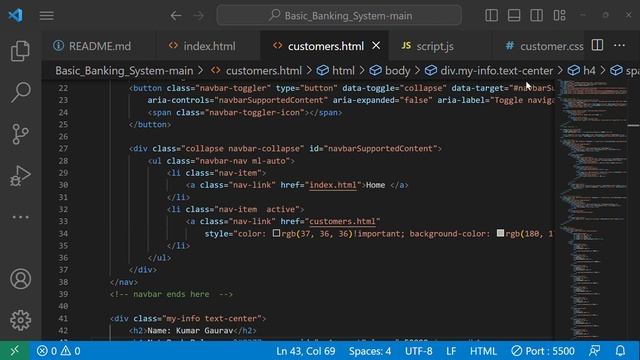Viewport: 640px width, 360px height.
Task: Click the Basic_Banking_System-main search box
Action: pyautogui.click(x=339, y=16)
